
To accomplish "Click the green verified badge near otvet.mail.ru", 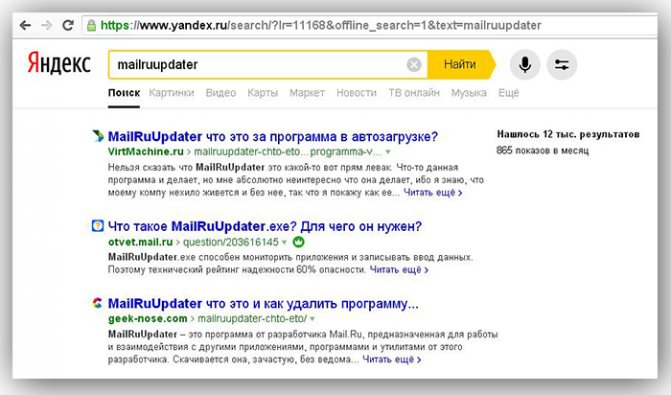I will click(298, 242).
